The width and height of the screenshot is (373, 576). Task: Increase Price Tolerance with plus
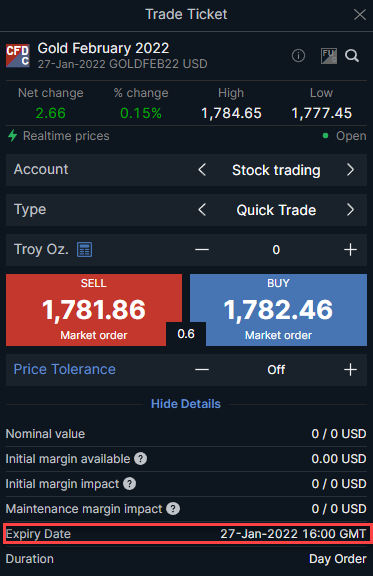click(x=350, y=370)
